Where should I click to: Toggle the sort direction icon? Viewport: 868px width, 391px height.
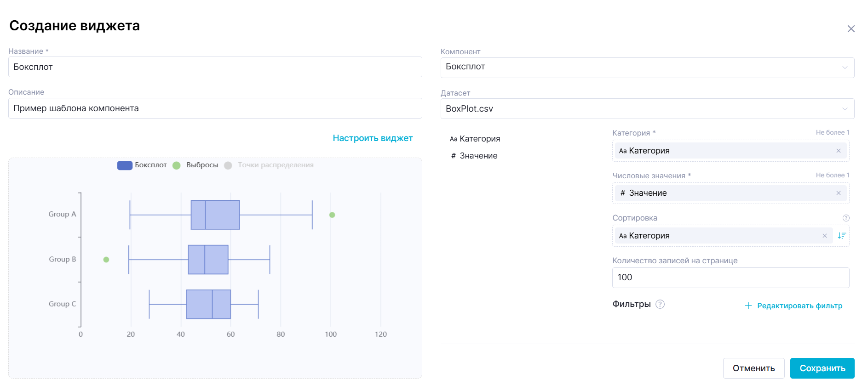[841, 236]
